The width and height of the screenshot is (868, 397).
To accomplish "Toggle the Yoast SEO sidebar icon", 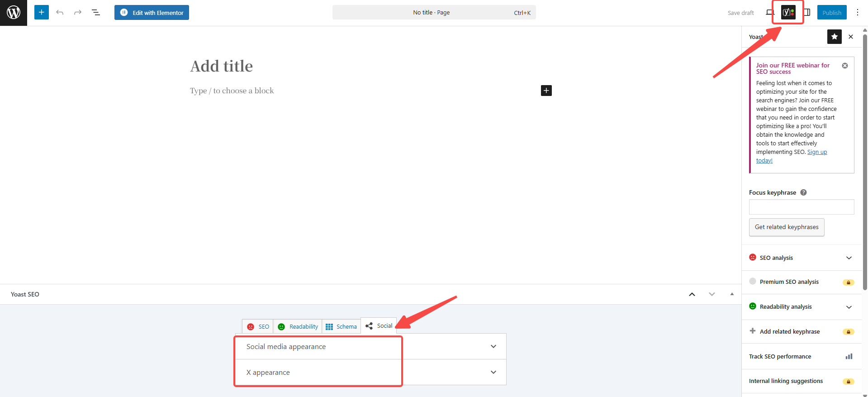I will coord(788,12).
